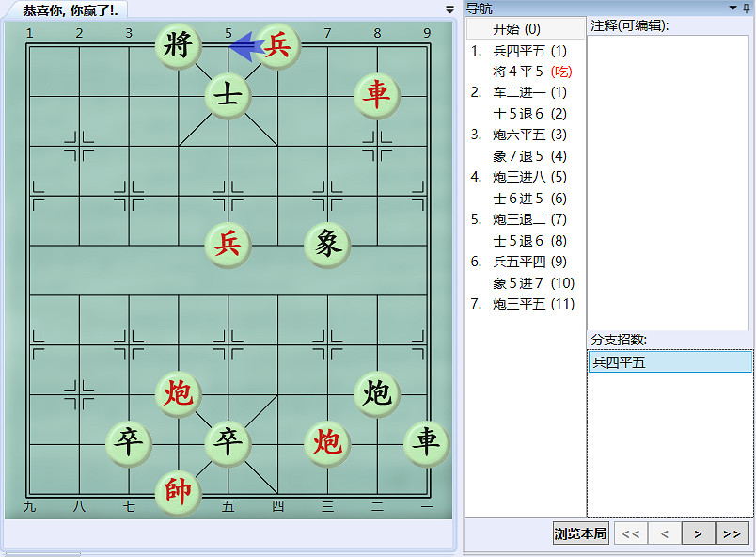
Task: Click the black general 将 piece
Action: point(179,43)
